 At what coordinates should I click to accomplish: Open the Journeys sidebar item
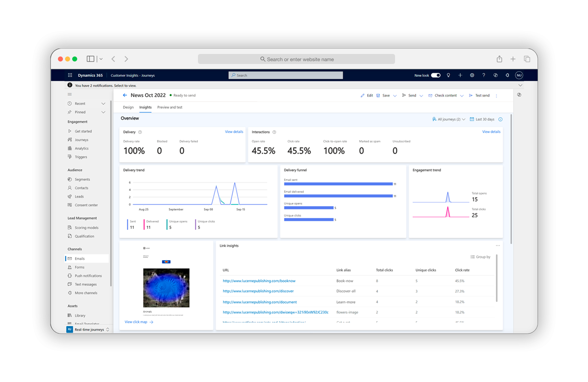point(81,140)
